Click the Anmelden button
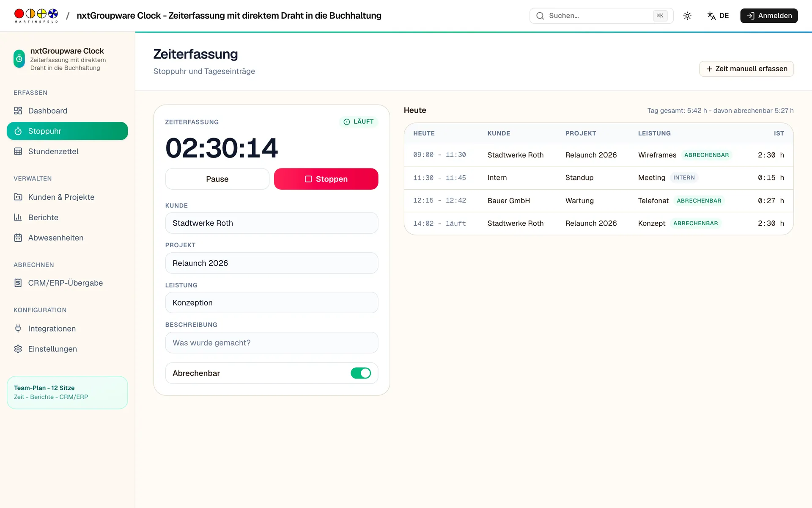 [769, 16]
